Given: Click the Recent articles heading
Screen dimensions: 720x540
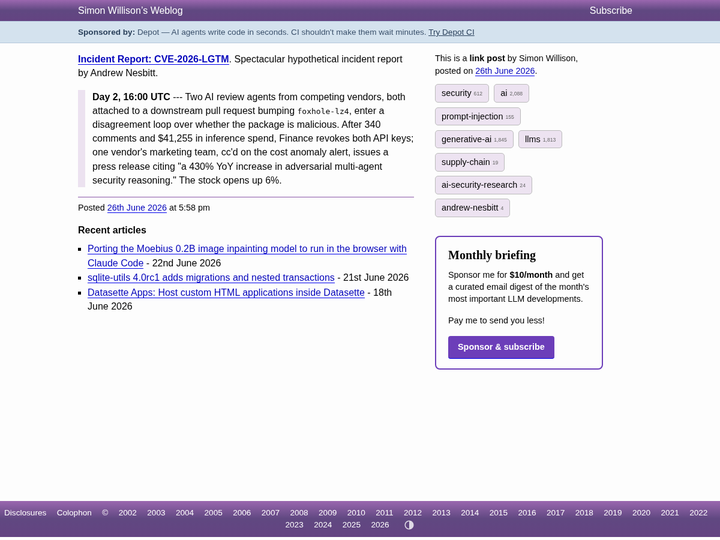Looking at the screenshot, I should tap(112, 230).
